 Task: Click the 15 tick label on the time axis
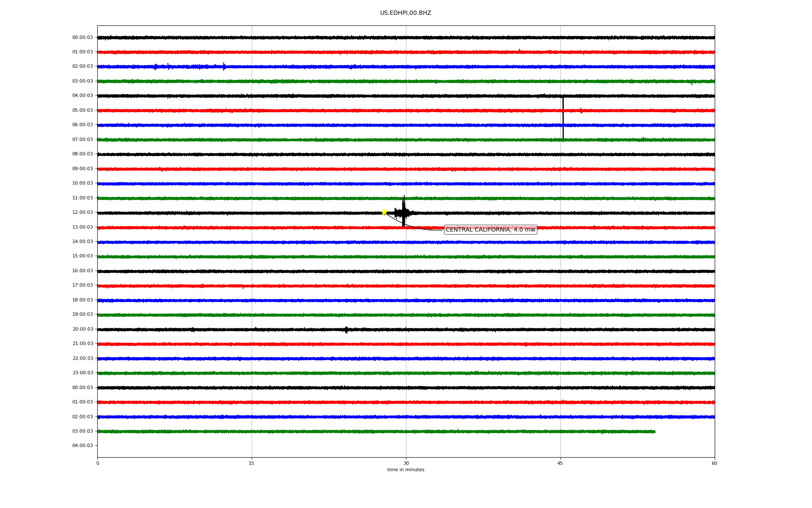click(x=252, y=463)
